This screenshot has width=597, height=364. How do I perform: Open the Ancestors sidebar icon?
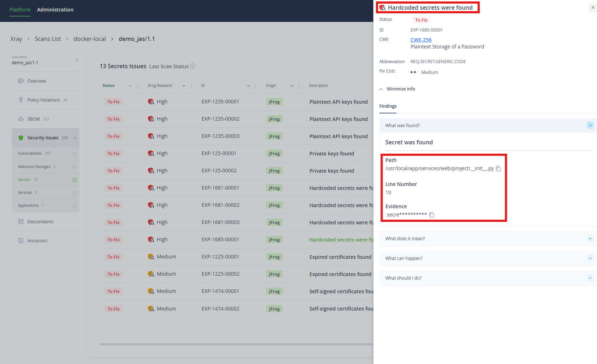click(21, 241)
